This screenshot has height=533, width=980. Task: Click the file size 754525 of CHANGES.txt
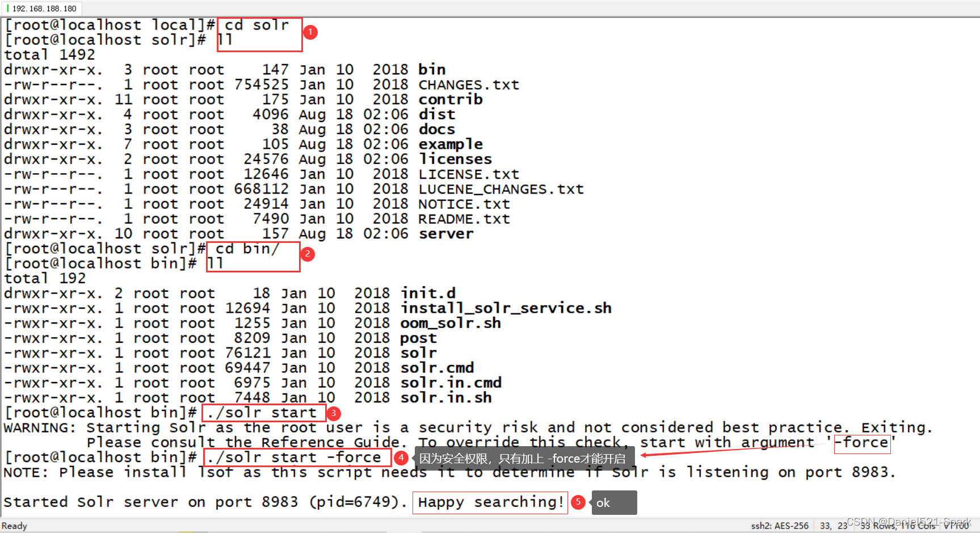[x=262, y=85]
